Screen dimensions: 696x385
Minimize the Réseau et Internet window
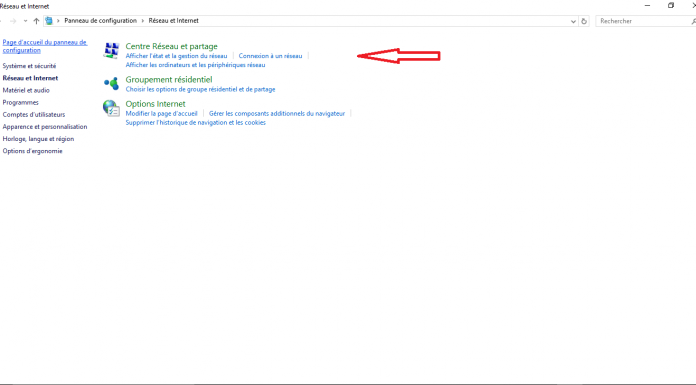coord(648,6)
